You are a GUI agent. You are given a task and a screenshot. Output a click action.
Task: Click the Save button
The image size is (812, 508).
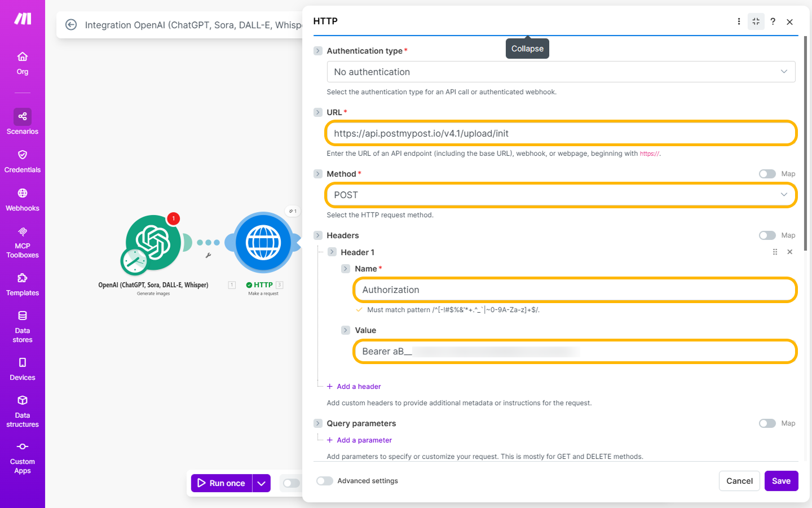(x=781, y=481)
